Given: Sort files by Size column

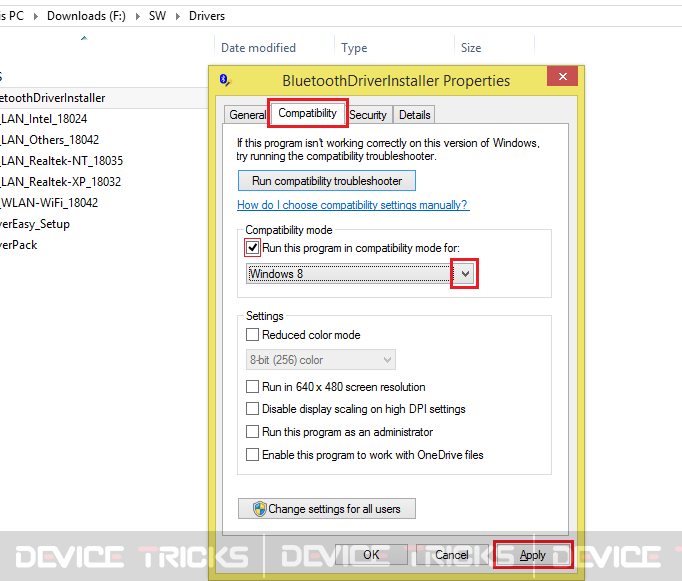Looking at the screenshot, I should [x=471, y=48].
